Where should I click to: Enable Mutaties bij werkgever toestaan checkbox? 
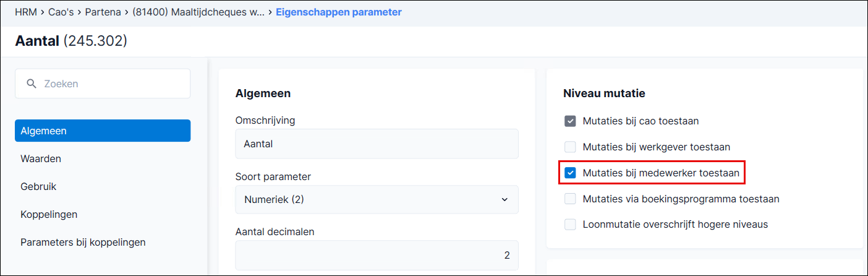click(570, 147)
